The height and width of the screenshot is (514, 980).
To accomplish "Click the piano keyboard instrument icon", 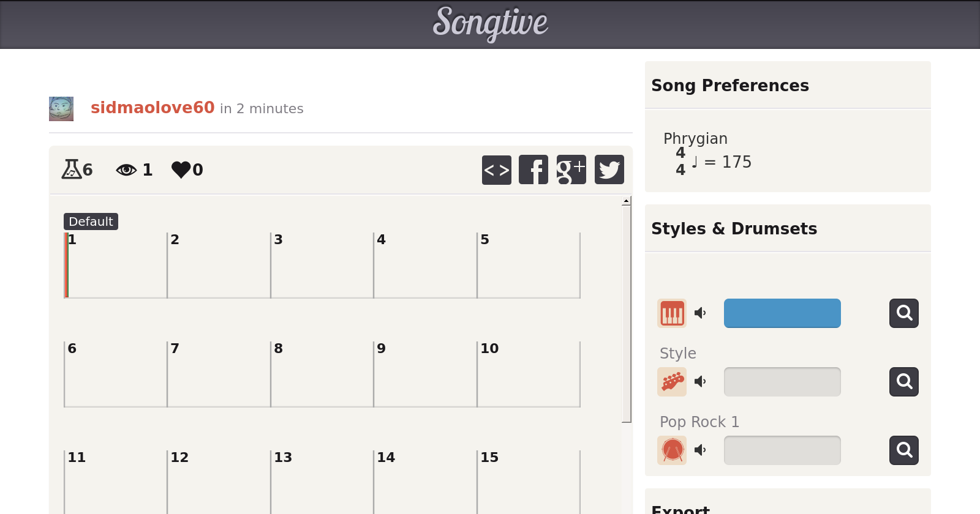I will (x=672, y=313).
